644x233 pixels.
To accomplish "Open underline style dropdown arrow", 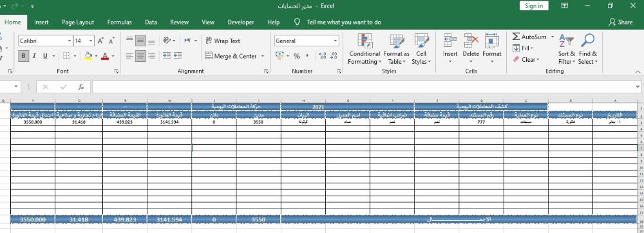I will tap(53, 56).
